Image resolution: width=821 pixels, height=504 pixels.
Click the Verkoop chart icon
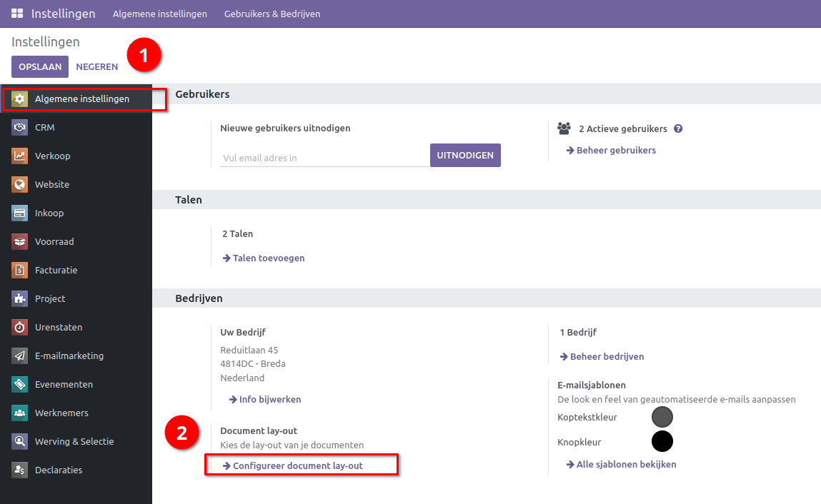(x=19, y=156)
